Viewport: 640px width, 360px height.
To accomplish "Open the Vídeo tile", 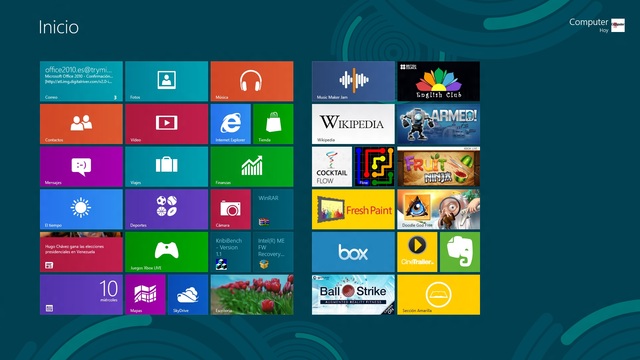I will [x=167, y=124].
